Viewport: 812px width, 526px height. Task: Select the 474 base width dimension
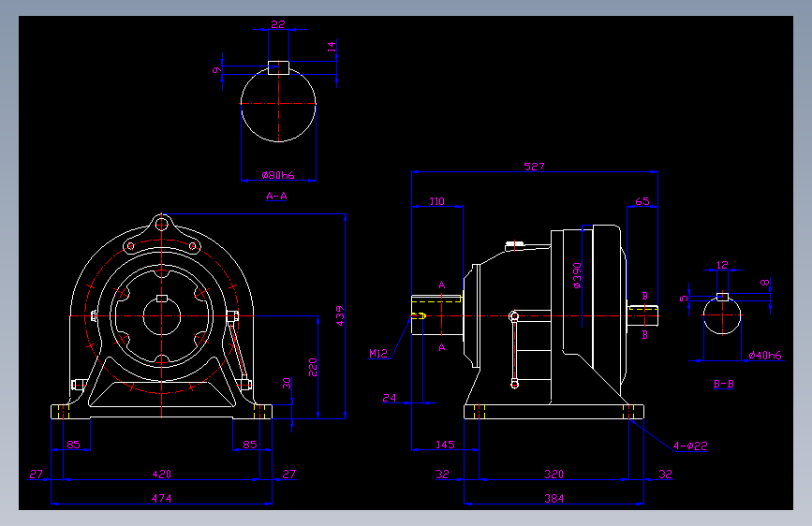tap(162, 498)
